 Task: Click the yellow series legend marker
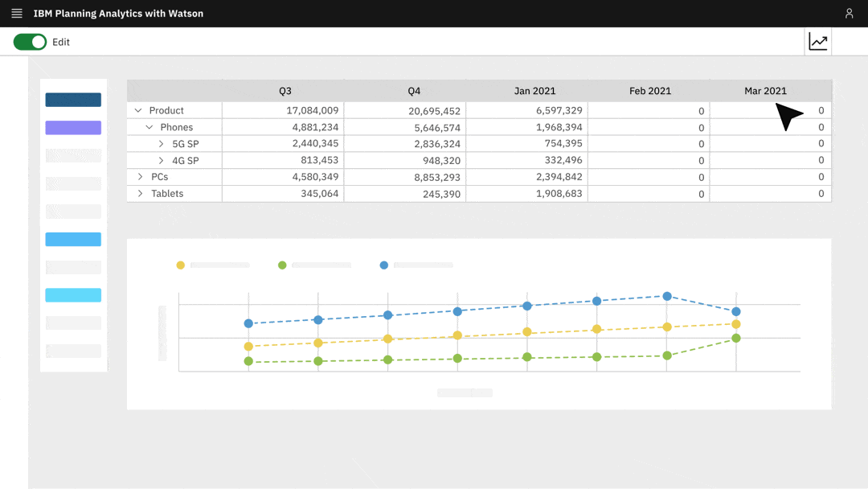[x=181, y=265]
